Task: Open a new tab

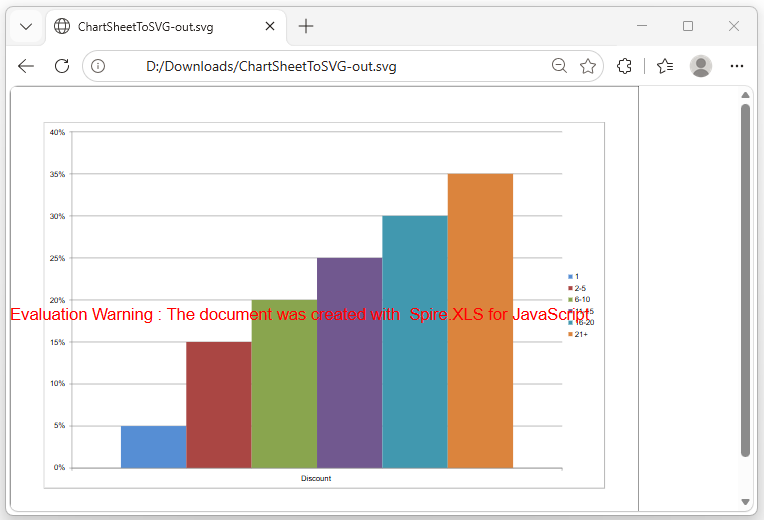Action: tap(306, 26)
